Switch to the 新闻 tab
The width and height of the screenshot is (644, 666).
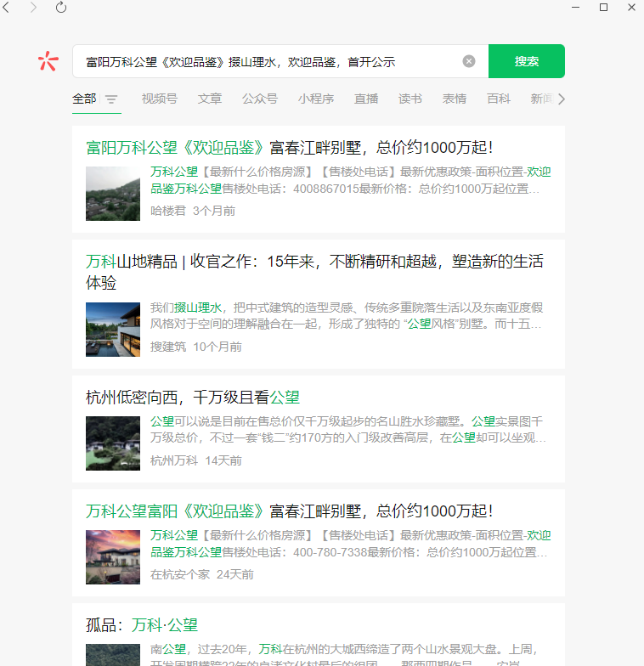coord(542,99)
